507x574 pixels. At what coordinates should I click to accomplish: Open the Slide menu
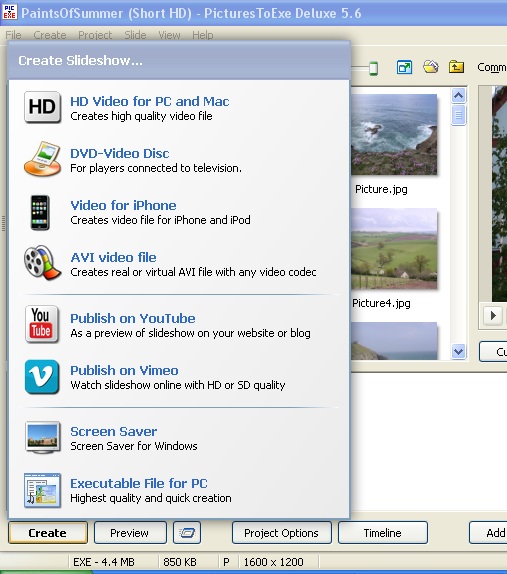coord(135,35)
